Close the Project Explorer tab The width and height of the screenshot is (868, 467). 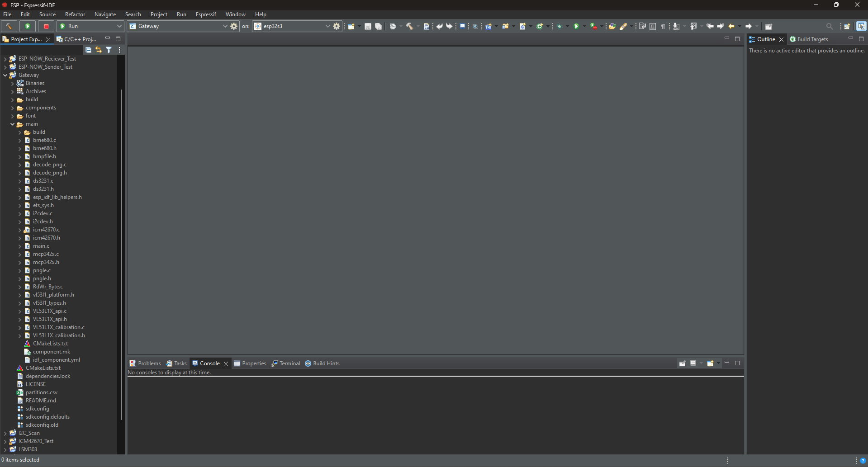(x=48, y=39)
